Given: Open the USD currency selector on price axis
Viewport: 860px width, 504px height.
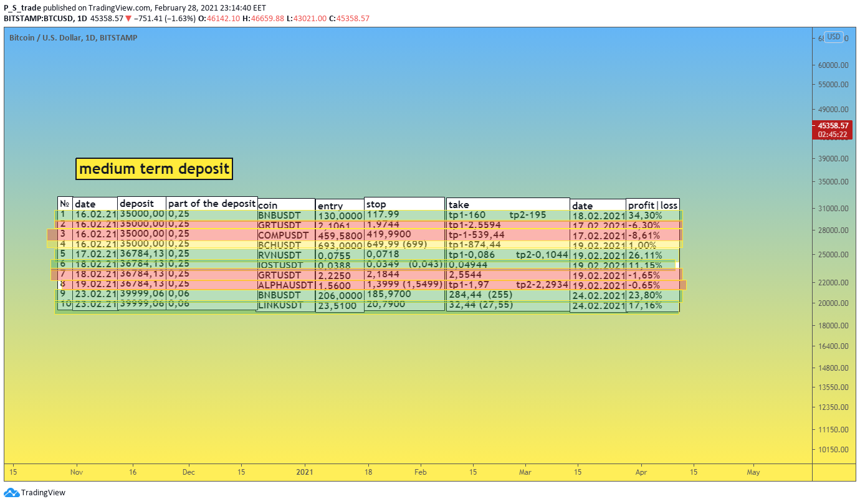Looking at the screenshot, I should 834,37.
